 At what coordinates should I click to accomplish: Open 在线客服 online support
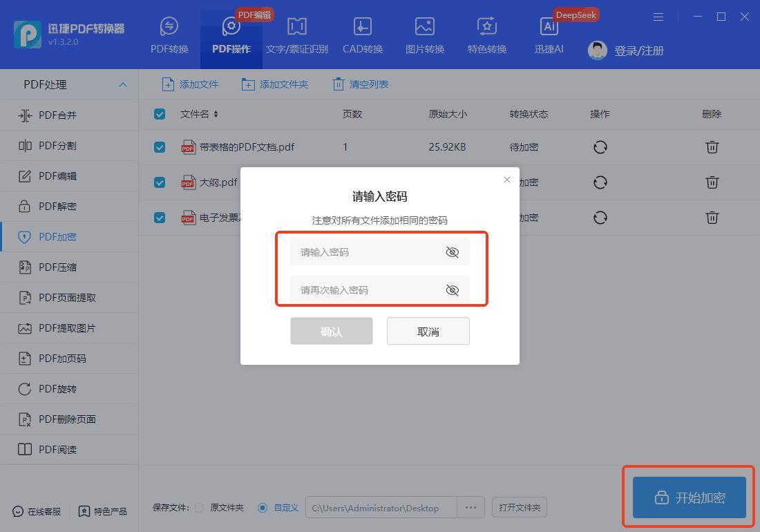[37, 511]
